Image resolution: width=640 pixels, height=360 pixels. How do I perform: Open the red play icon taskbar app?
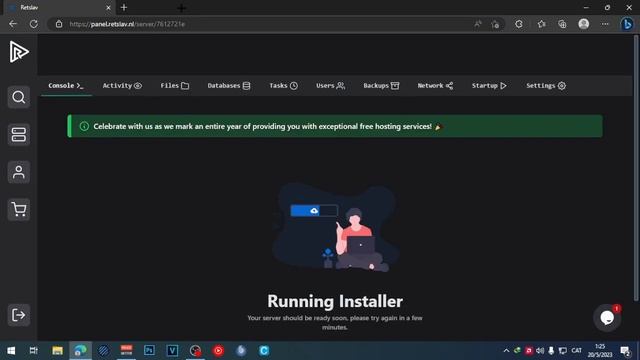tap(218, 351)
